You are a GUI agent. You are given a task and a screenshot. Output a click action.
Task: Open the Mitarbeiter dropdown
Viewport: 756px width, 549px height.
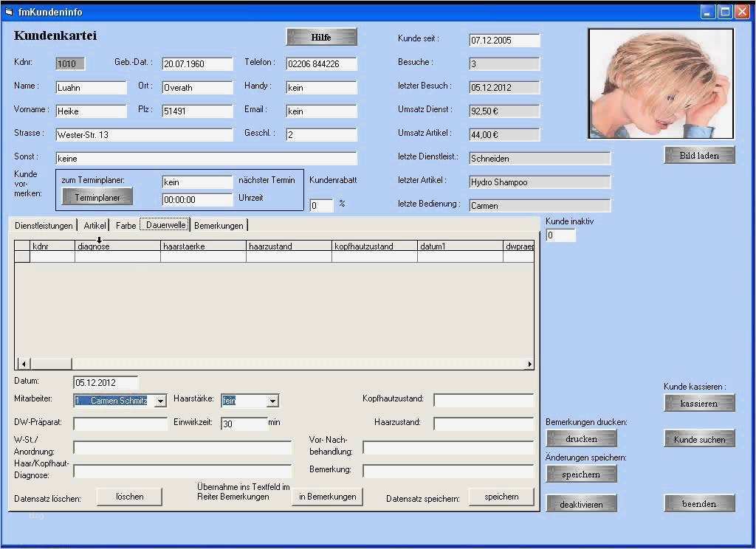(160, 401)
